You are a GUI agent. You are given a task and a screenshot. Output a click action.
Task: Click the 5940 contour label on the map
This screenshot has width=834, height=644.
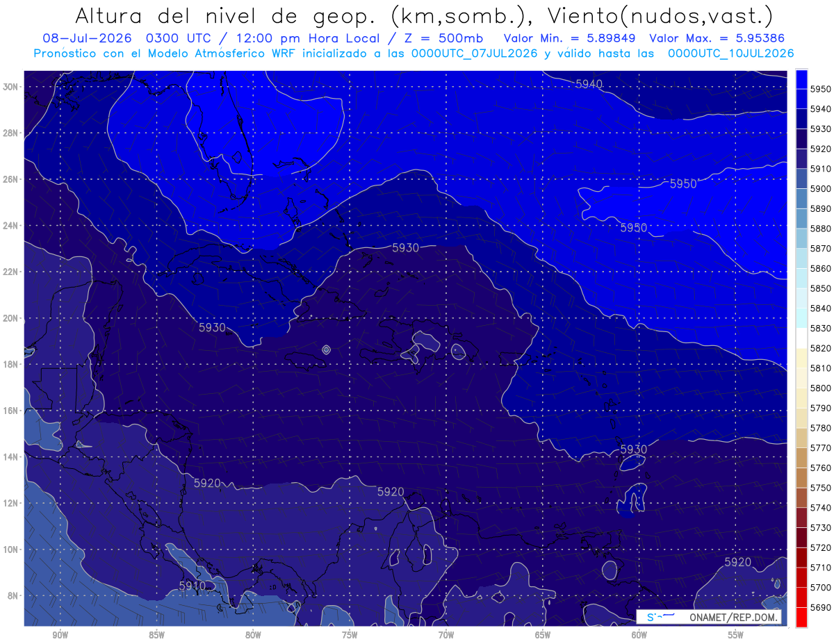589,84
